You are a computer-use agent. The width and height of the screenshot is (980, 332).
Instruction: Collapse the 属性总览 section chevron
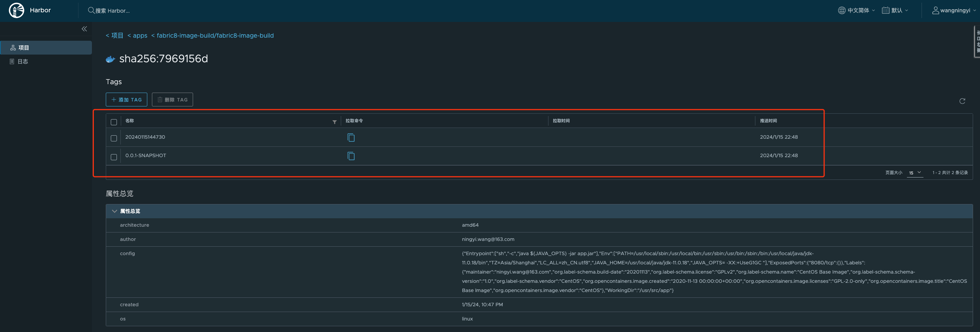point(114,211)
